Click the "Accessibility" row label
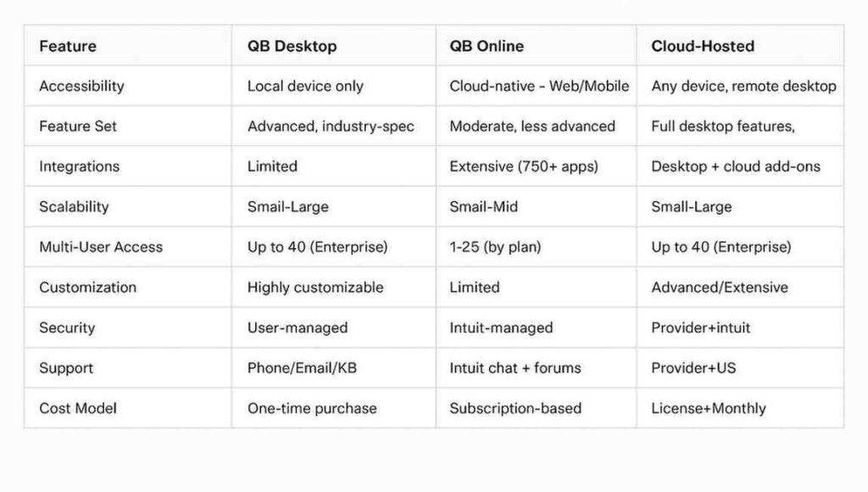The image size is (868, 492). point(81,86)
